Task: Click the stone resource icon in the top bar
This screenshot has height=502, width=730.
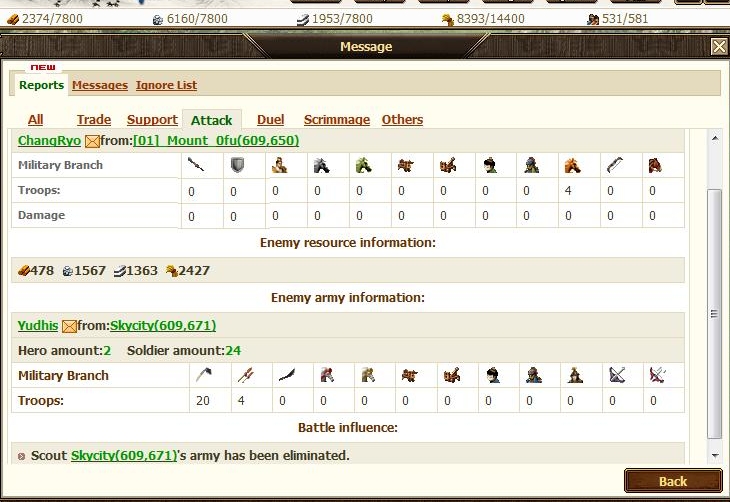Action: tap(158, 20)
